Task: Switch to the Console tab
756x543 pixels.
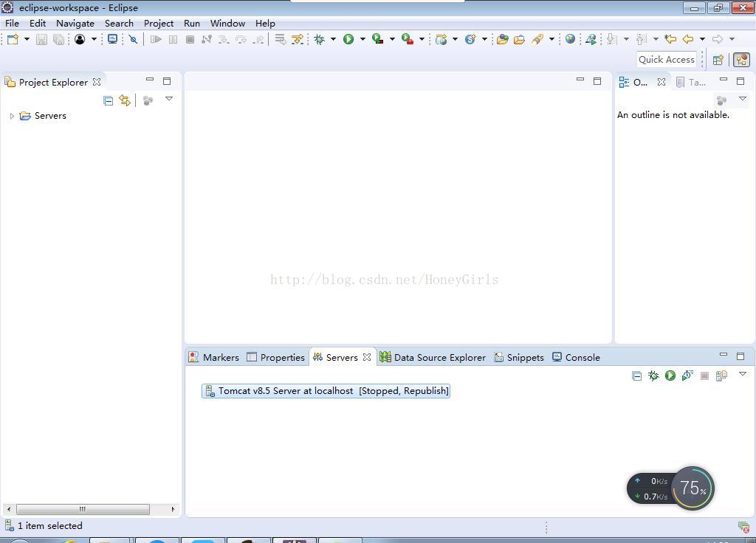Action: [576, 358]
